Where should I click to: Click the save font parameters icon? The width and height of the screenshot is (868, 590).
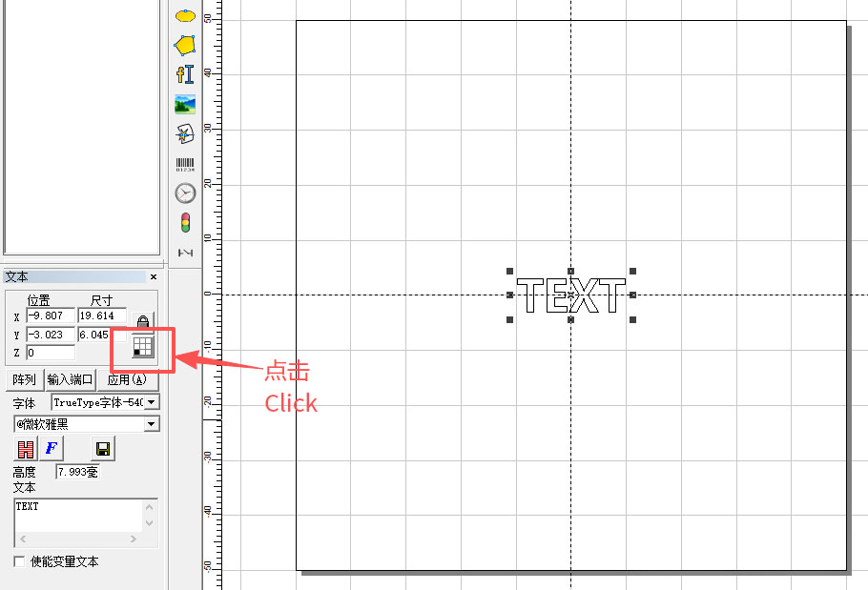point(103,447)
